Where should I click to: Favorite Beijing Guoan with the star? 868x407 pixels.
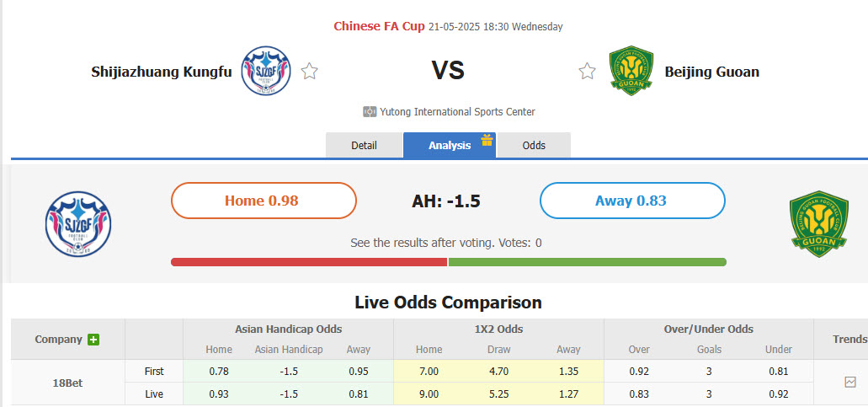point(587,72)
